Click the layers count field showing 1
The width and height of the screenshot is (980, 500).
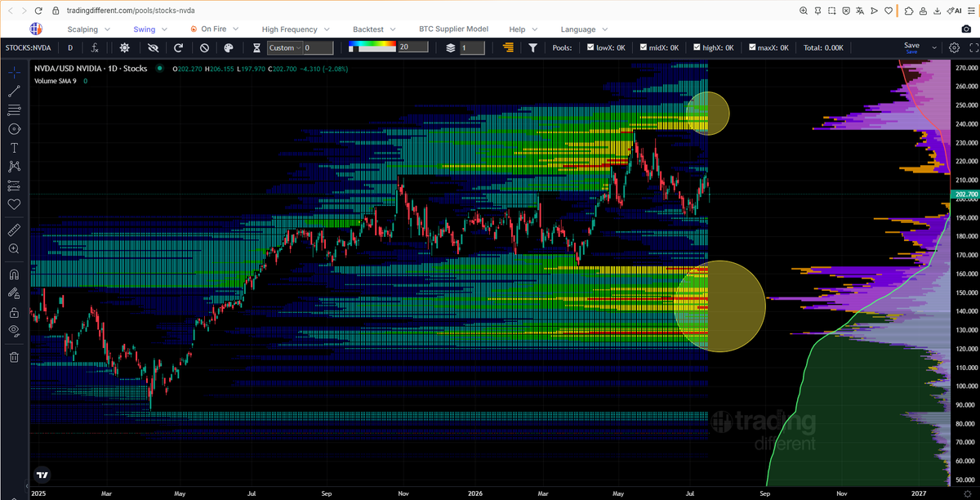point(473,48)
